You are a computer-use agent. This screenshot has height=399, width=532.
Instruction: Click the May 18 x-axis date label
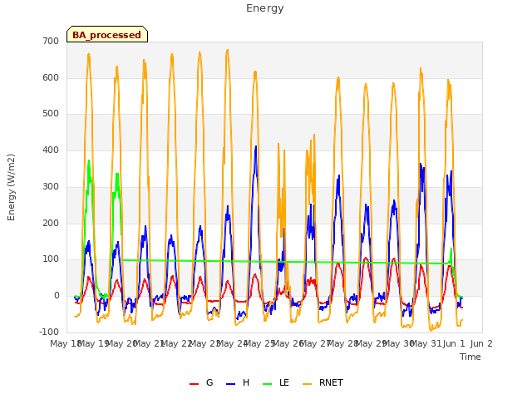point(65,343)
